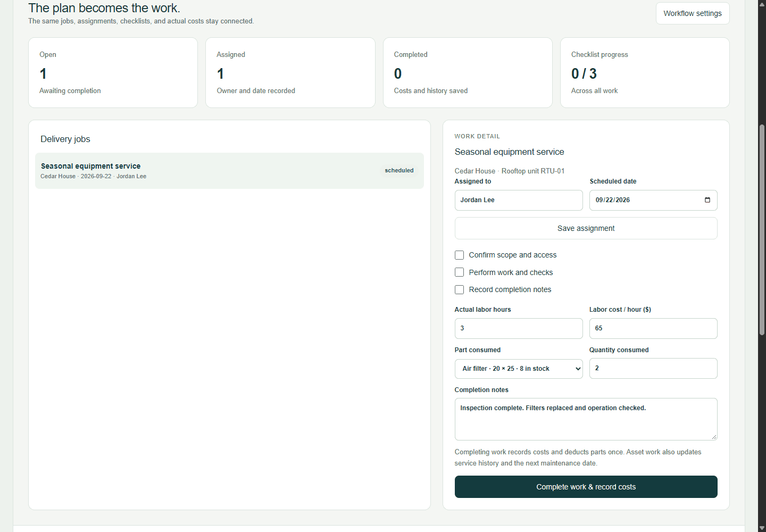Viewport: 766px width, 532px height.
Task: Click the Open jobs summary card
Action: tap(113, 72)
